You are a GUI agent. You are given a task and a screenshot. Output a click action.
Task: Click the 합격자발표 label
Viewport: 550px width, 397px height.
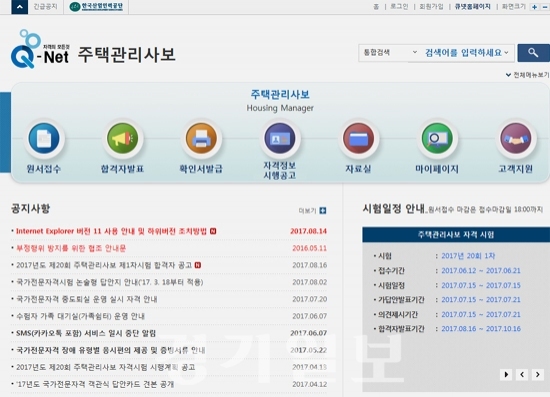[122, 169]
